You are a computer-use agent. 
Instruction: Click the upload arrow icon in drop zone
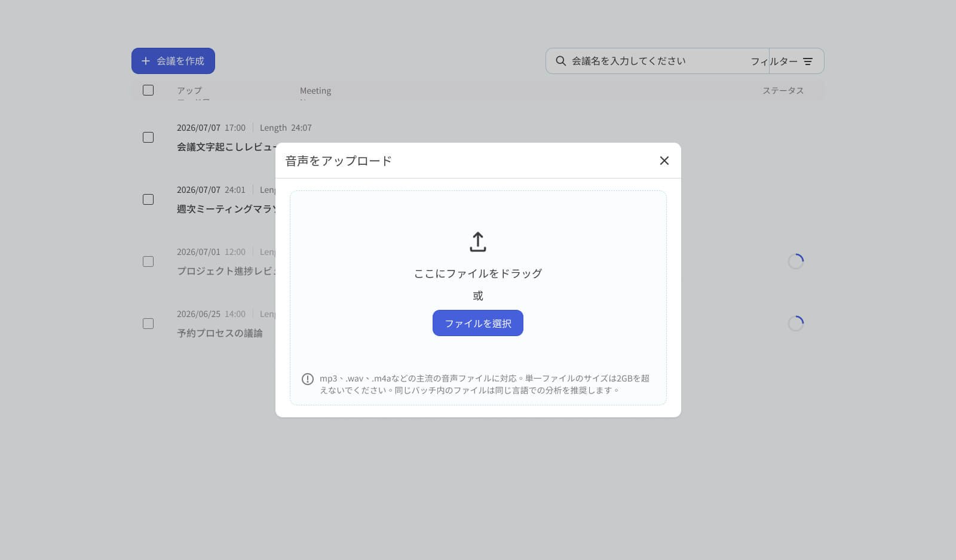478,242
